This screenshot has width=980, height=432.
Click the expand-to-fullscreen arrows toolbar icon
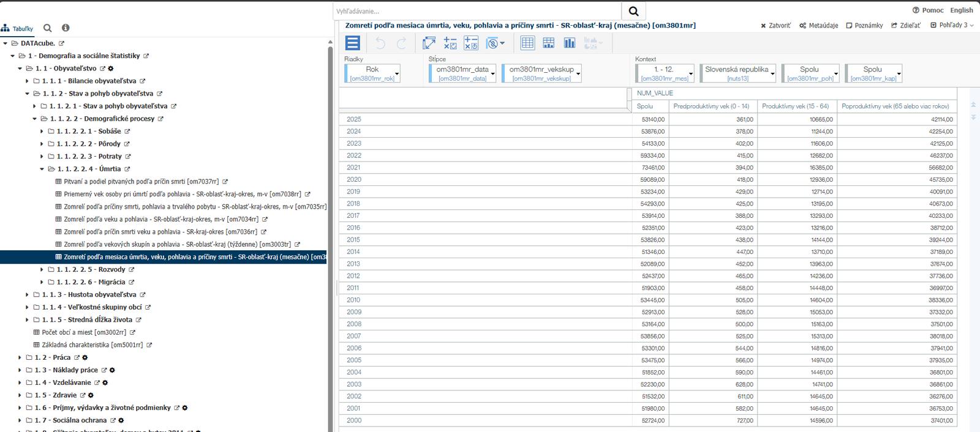pyautogui.click(x=429, y=43)
